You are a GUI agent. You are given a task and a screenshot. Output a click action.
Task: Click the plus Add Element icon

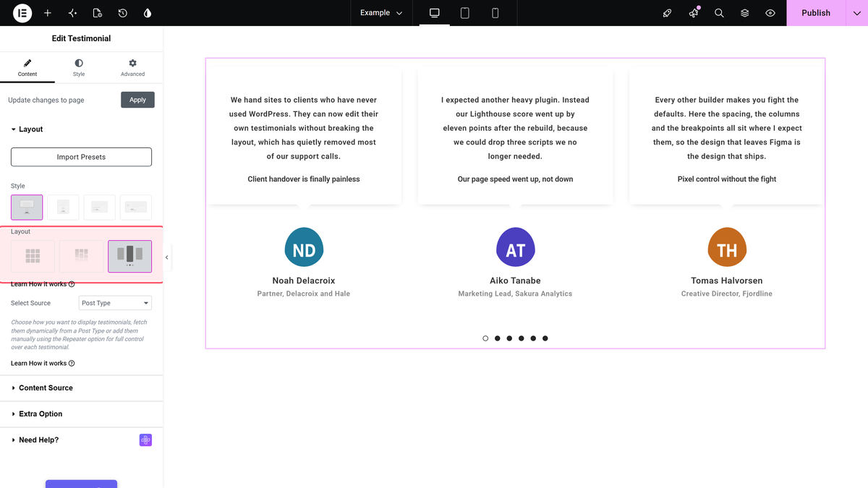click(48, 13)
